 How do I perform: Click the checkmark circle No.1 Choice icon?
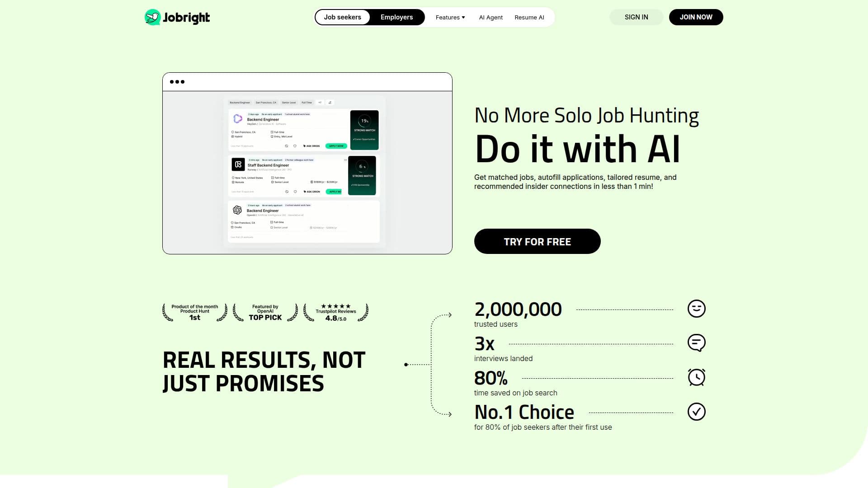point(696,412)
